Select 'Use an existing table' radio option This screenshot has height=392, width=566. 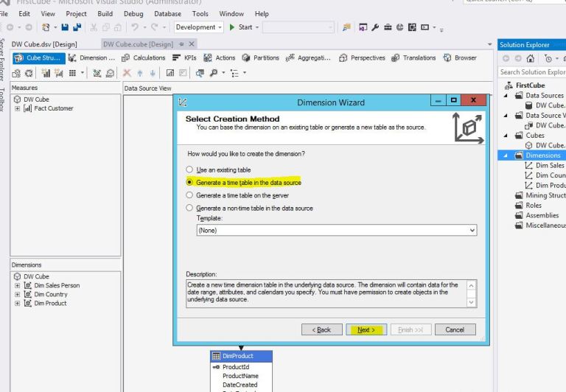point(189,169)
